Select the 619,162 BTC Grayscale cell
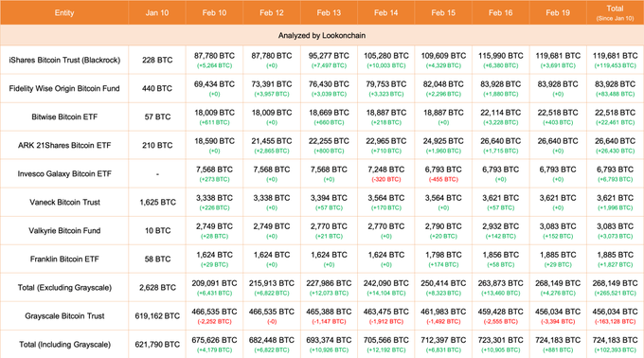Viewport: 644px width, 358px height. pyautogui.click(x=157, y=316)
